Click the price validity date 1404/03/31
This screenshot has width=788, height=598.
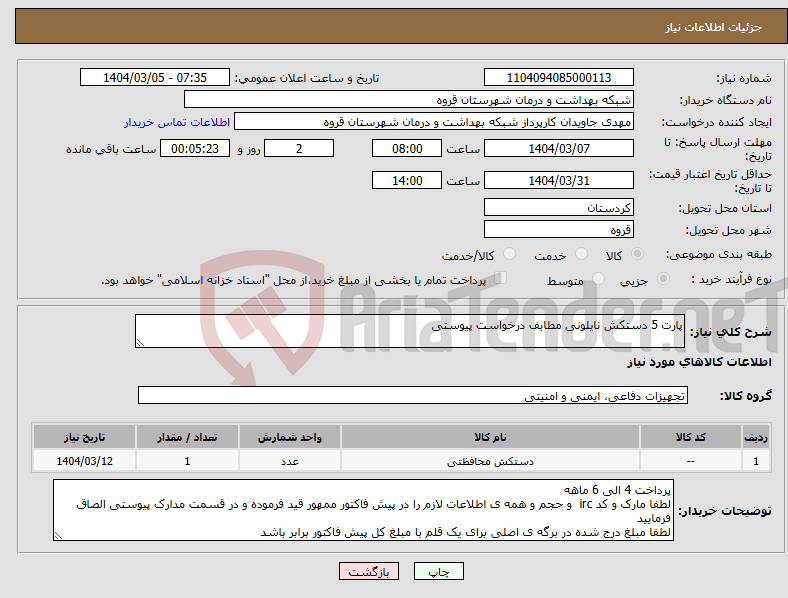(x=558, y=180)
